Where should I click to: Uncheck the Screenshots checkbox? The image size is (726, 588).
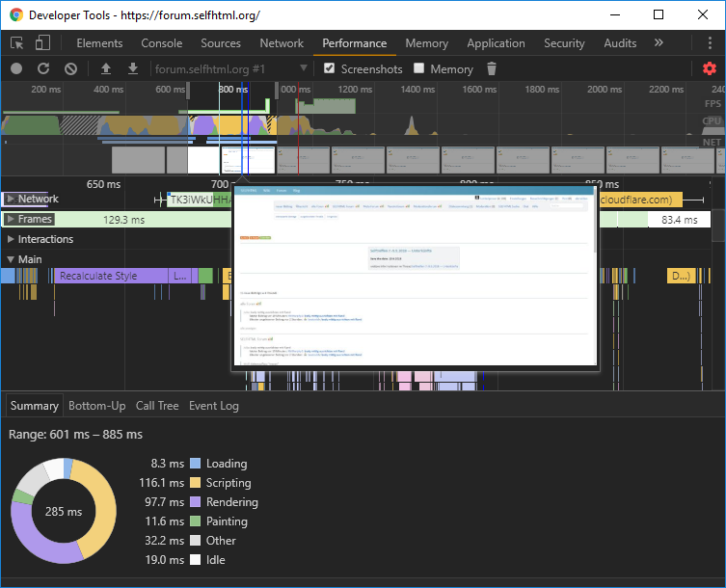(x=330, y=68)
